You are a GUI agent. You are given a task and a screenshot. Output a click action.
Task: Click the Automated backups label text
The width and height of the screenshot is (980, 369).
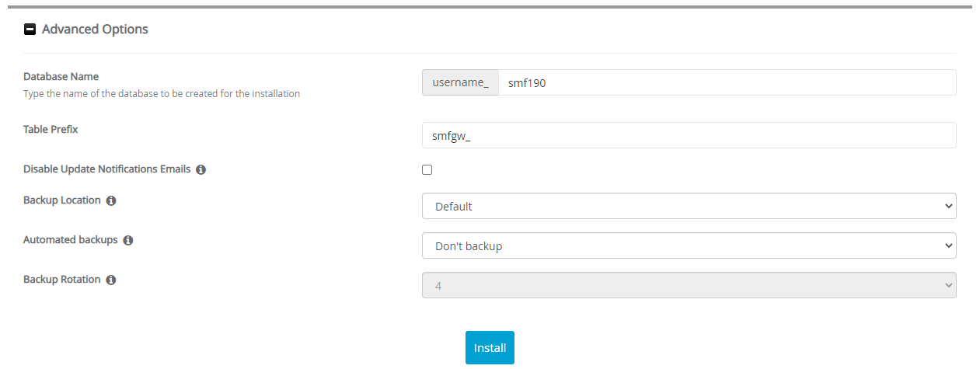click(x=71, y=240)
